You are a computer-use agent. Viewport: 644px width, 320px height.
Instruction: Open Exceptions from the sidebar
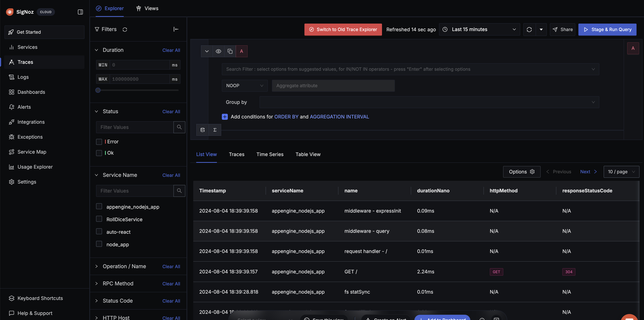tap(44, 137)
